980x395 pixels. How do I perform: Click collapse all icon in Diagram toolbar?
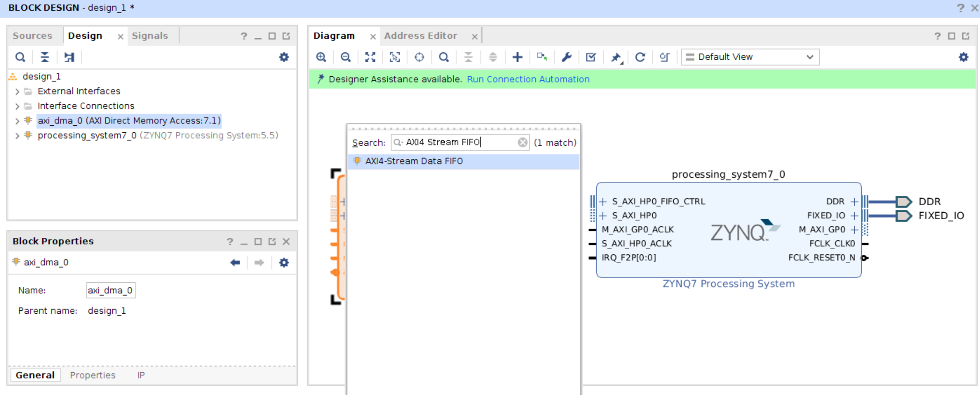pyautogui.click(x=468, y=57)
